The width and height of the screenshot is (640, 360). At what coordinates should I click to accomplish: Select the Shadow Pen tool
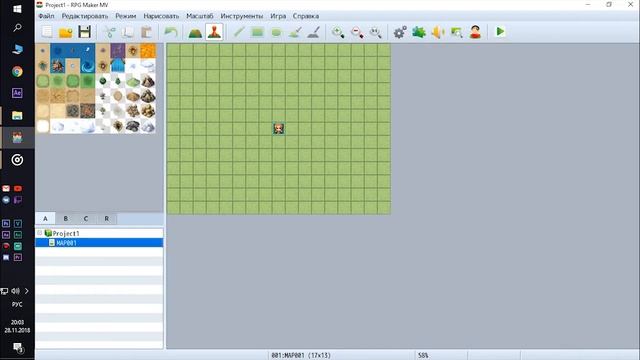[313, 32]
